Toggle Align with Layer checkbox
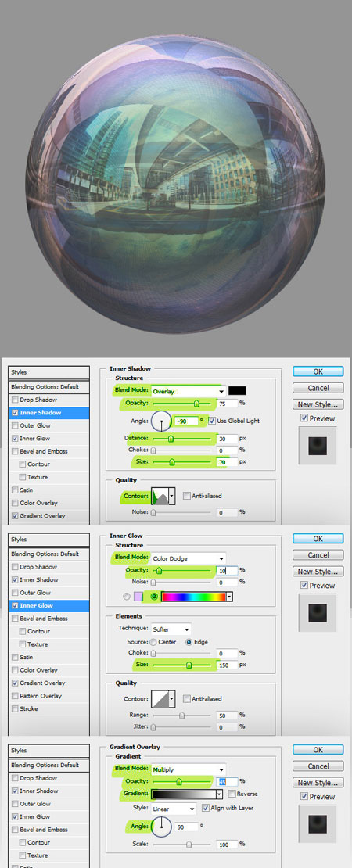Screen dimensions: 352x868 tap(205, 809)
